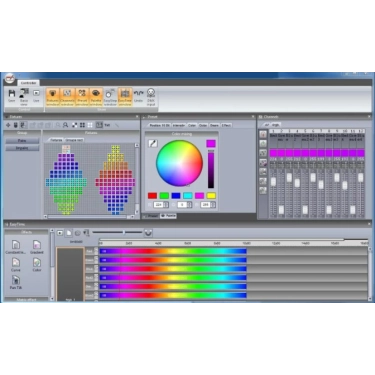The height and width of the screenshot is (375, 375).
Task: Click the channel 12 fader handle
Action: pos(360,177)
